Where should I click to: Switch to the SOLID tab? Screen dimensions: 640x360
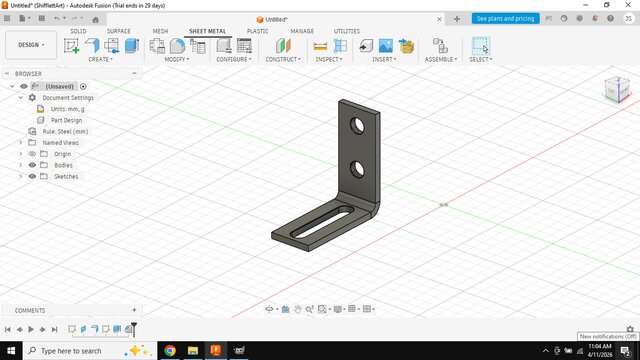tap(78, 31)
